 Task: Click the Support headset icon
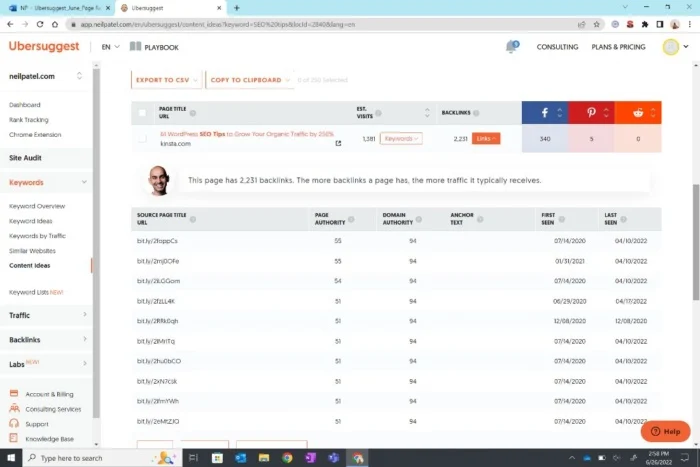pos(14,424)
